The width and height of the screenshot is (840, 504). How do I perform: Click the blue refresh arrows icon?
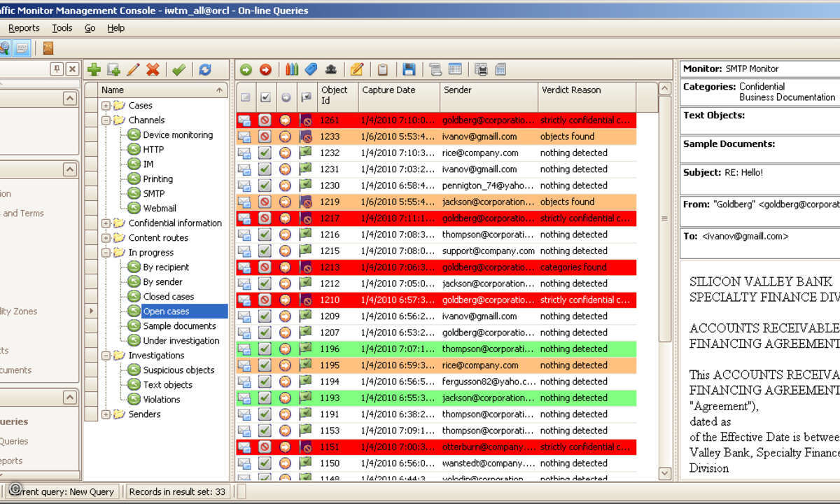pyautogui.click(x=205, y=69)
